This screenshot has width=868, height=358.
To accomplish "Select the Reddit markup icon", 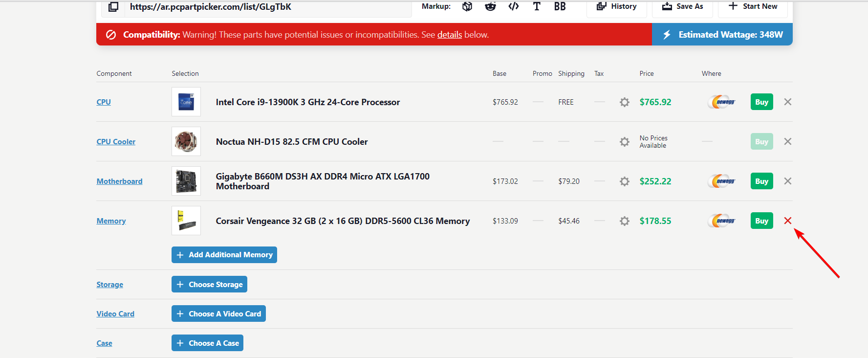I will (x=490, y=6).
